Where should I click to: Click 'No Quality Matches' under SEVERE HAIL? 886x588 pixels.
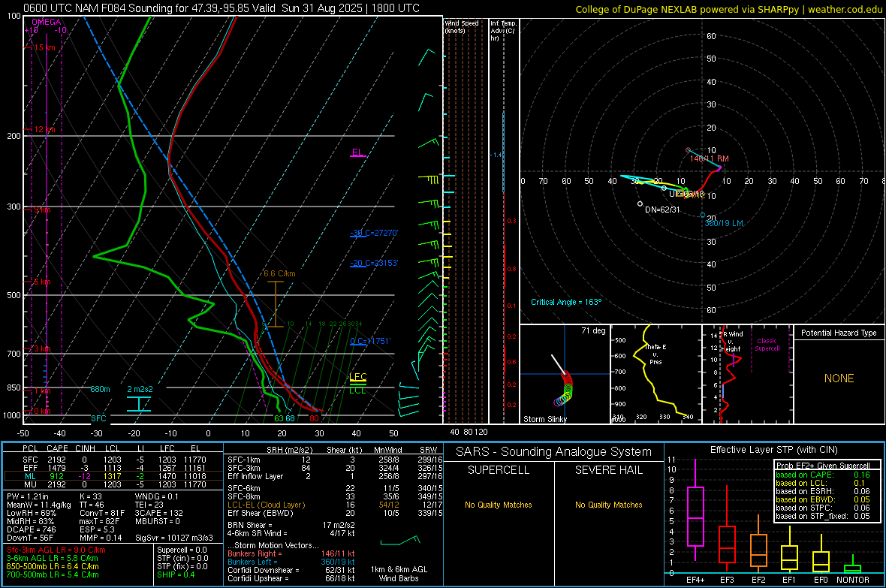(608, 505)
